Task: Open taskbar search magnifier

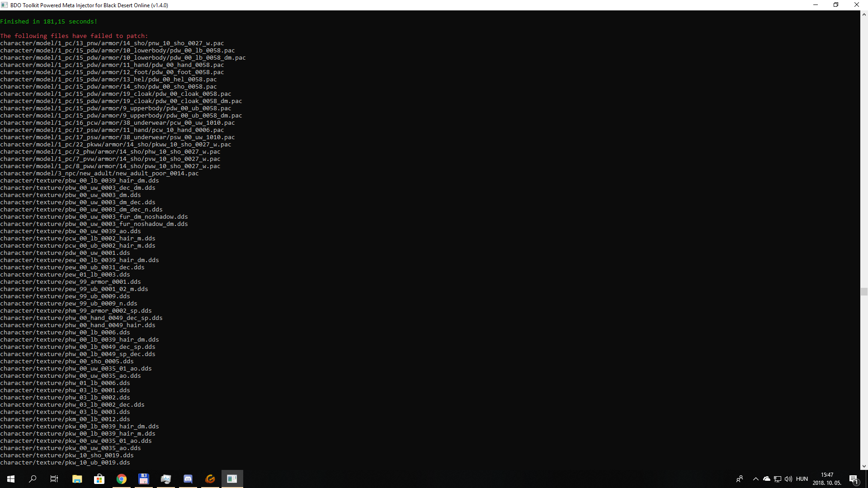Action: 33,479
